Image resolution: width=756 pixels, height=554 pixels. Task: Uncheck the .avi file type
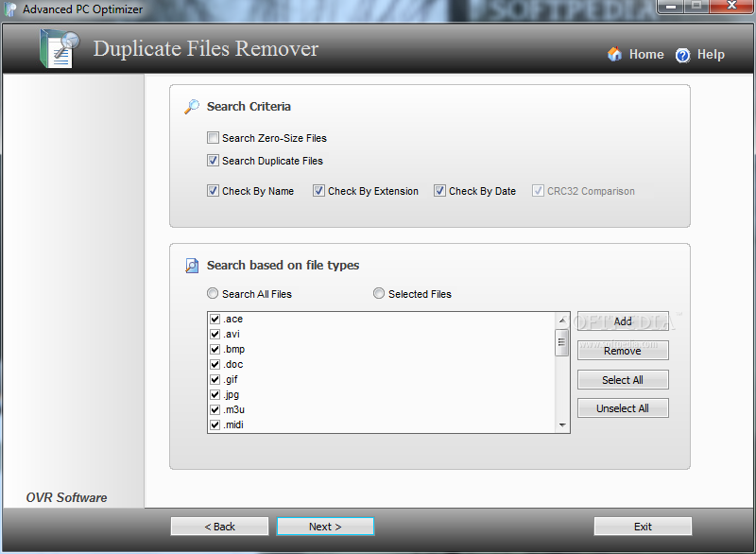[215, 334]
